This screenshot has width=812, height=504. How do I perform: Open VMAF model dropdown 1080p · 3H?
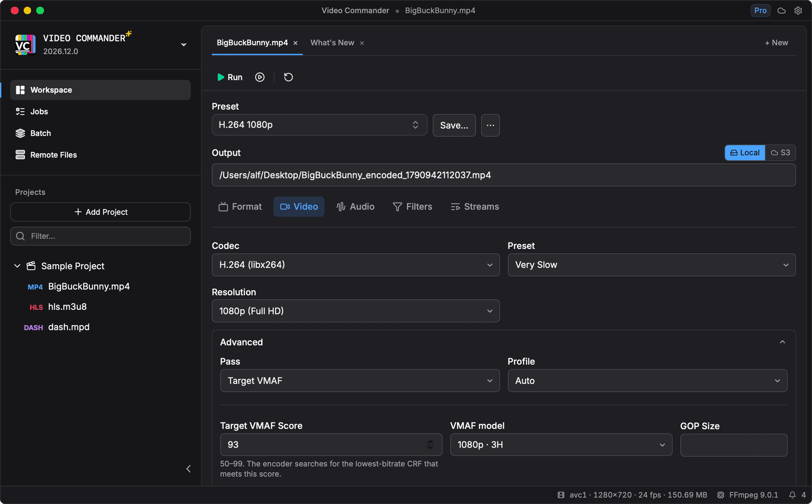pyautogui.click(x=561, y=445)
